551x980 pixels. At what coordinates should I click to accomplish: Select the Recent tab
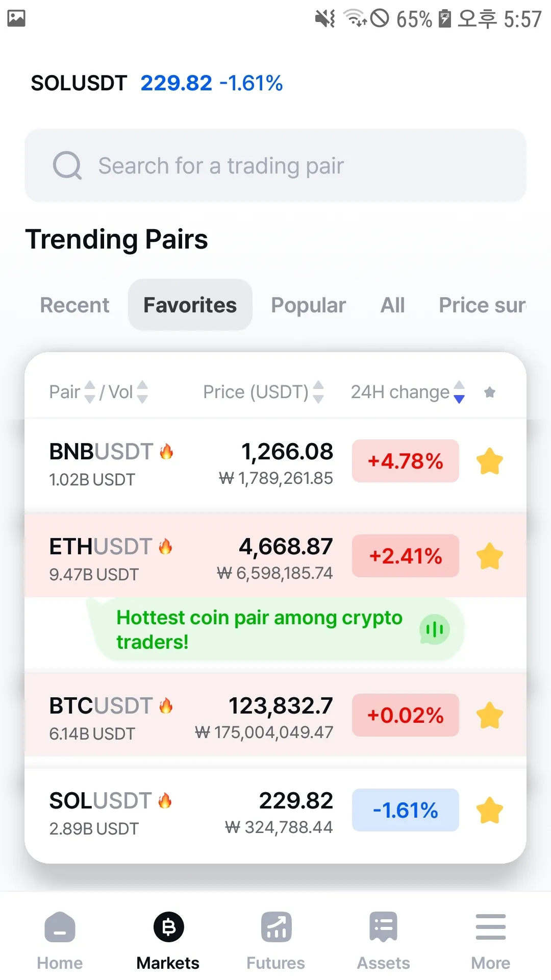74,305
